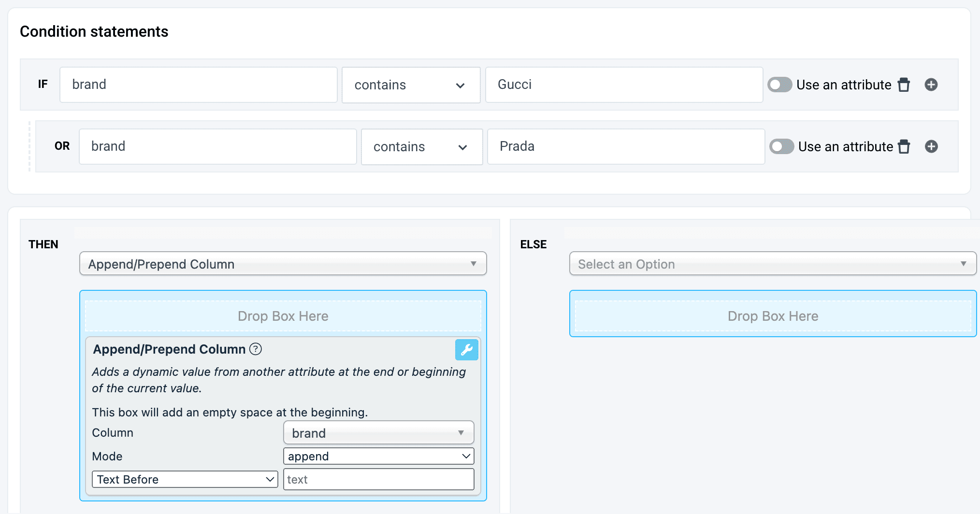Image resolution: width=980 pixels, height=514 pixels.
Task: Open the 'Text Before' dropdown
Action: [185, 479]
